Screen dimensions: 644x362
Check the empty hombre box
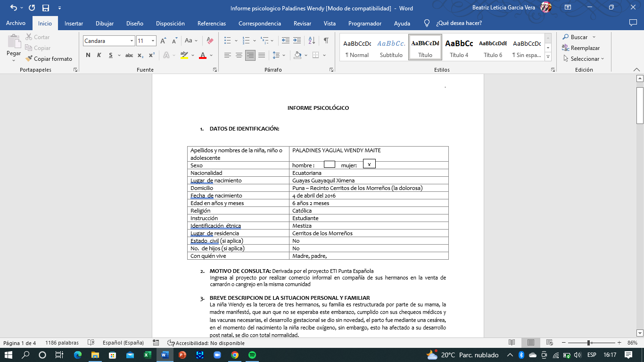coord(330,165)
